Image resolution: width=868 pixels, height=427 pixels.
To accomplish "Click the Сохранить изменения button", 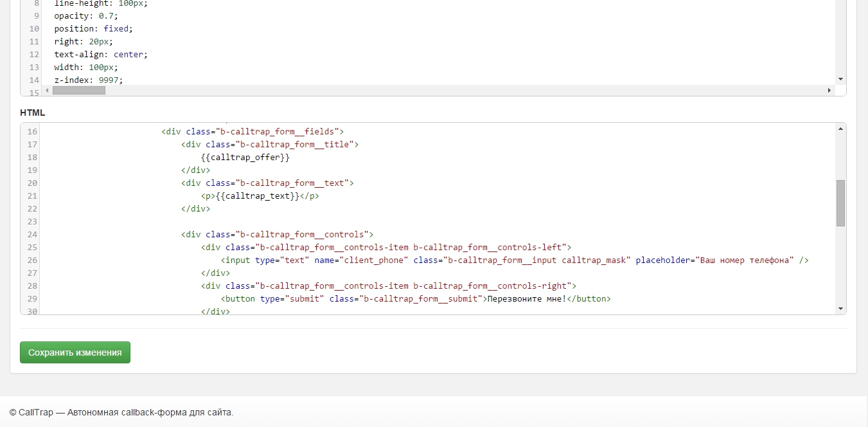I will (75, 352).
